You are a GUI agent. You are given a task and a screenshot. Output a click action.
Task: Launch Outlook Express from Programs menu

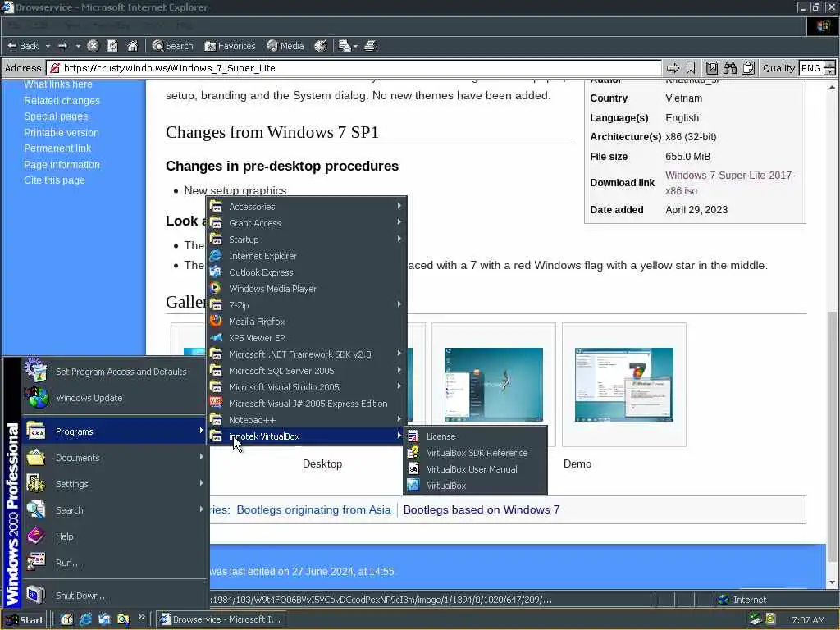307,272
